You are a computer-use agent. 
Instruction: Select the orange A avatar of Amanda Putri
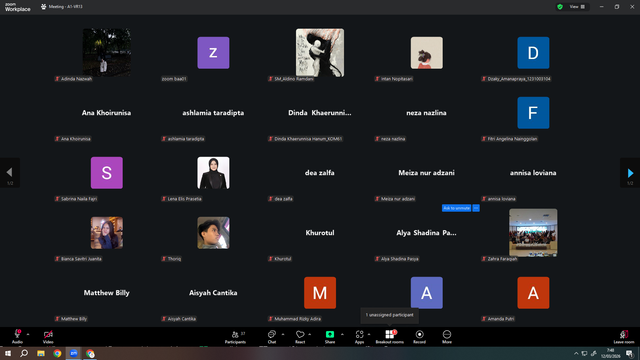[x=533, y=293]
